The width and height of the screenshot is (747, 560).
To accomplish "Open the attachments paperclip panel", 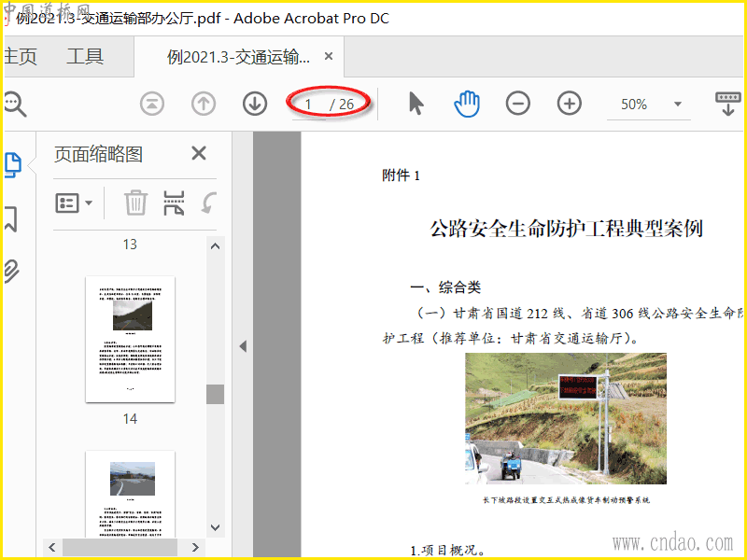I will [x=12, y=272].
